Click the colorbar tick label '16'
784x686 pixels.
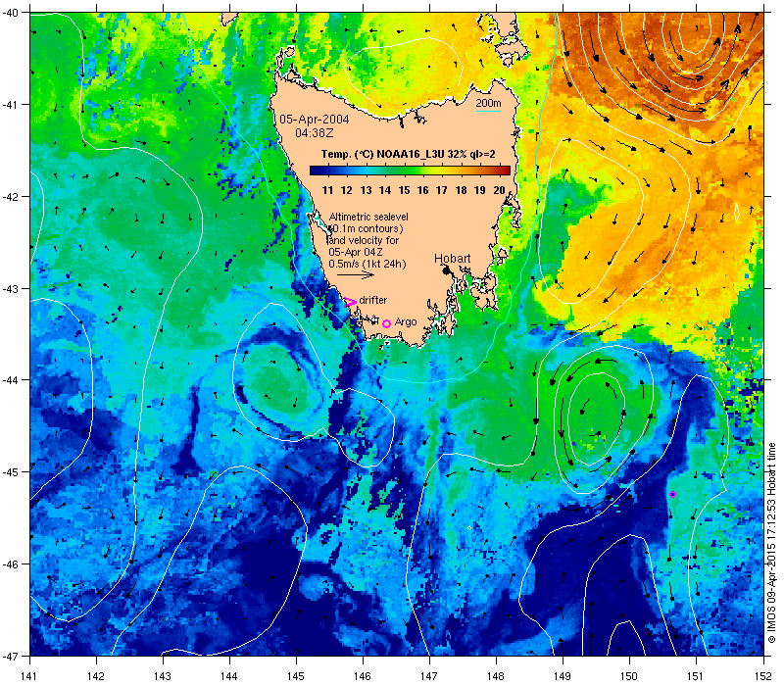[x=423, y=190]
